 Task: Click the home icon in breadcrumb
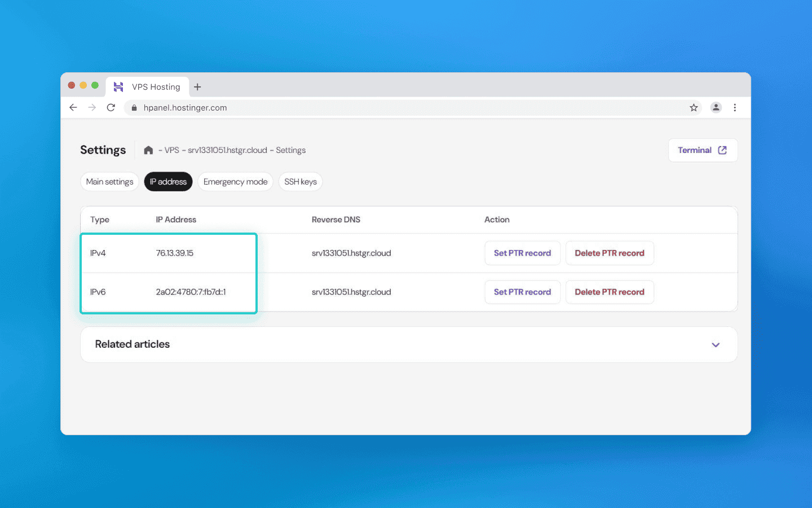point(148,150)
